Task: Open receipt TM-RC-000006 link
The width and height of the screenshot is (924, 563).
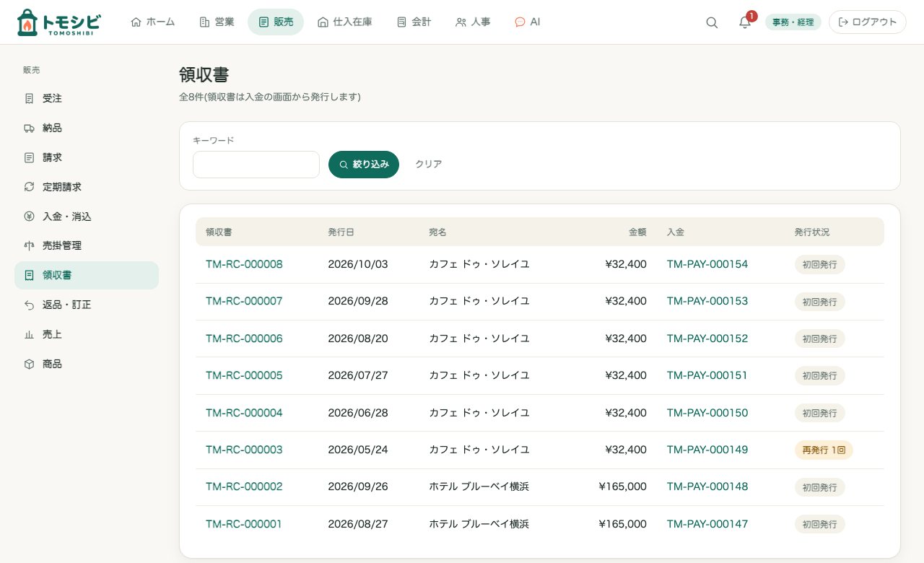Action: pos(244,339)
